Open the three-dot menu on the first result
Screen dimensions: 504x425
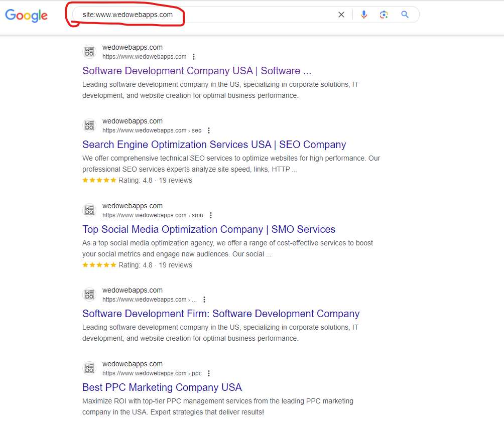coord(194,57)
